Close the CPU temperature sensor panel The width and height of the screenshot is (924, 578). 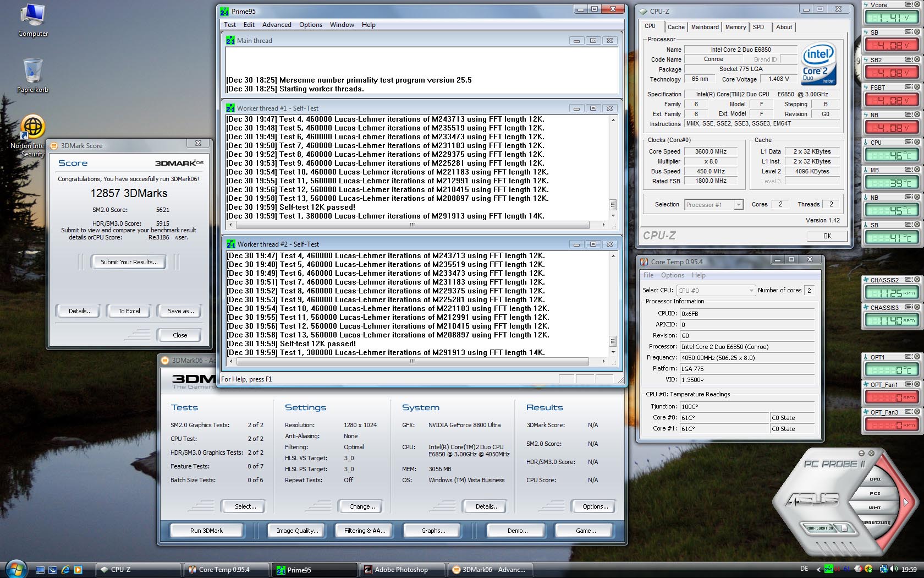point(916,142)
